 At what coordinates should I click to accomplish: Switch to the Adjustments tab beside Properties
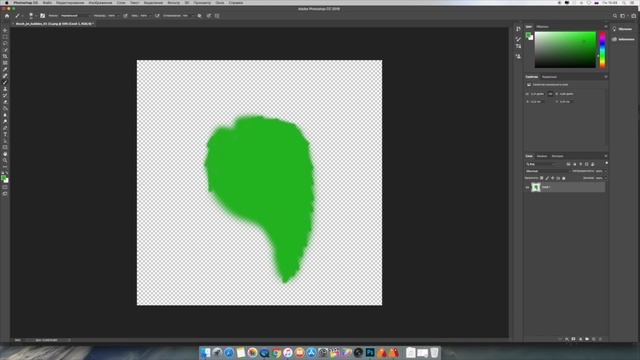549,77
